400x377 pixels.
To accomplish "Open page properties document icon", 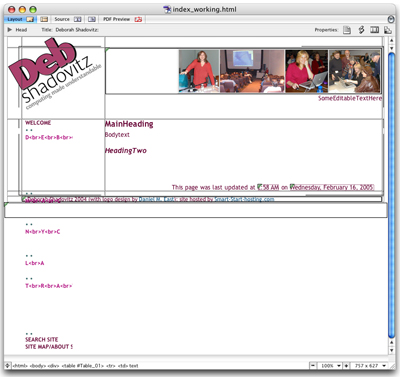I will click(347, 30).
